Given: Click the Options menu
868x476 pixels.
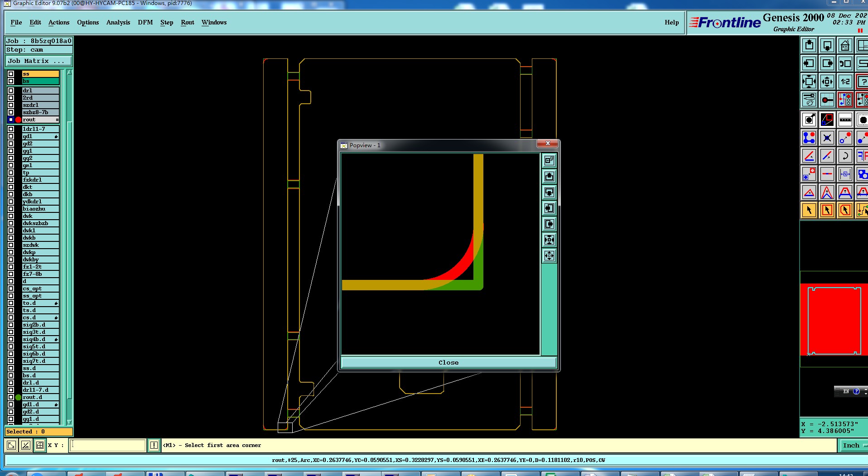Looking at the screenshot, I should point(88,22).
